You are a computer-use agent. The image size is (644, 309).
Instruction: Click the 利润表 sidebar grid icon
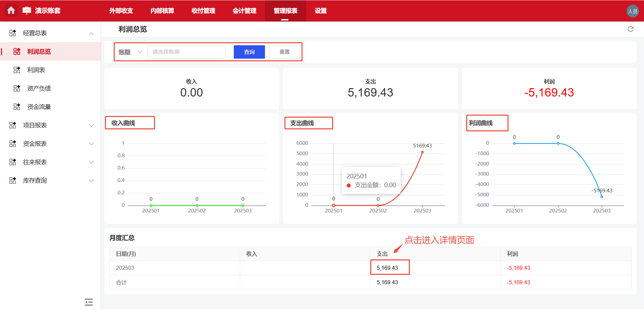click(x=16, y=70)
